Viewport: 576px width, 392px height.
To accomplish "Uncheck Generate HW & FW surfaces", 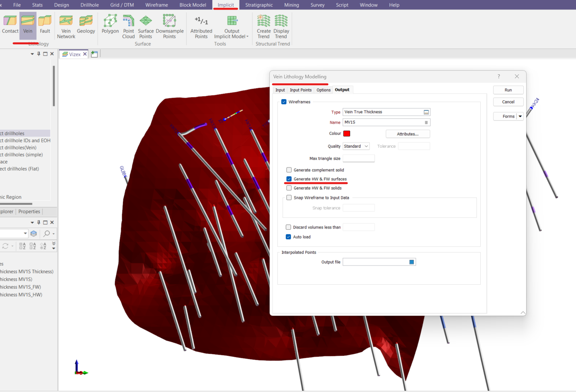I will pos(289,179).
